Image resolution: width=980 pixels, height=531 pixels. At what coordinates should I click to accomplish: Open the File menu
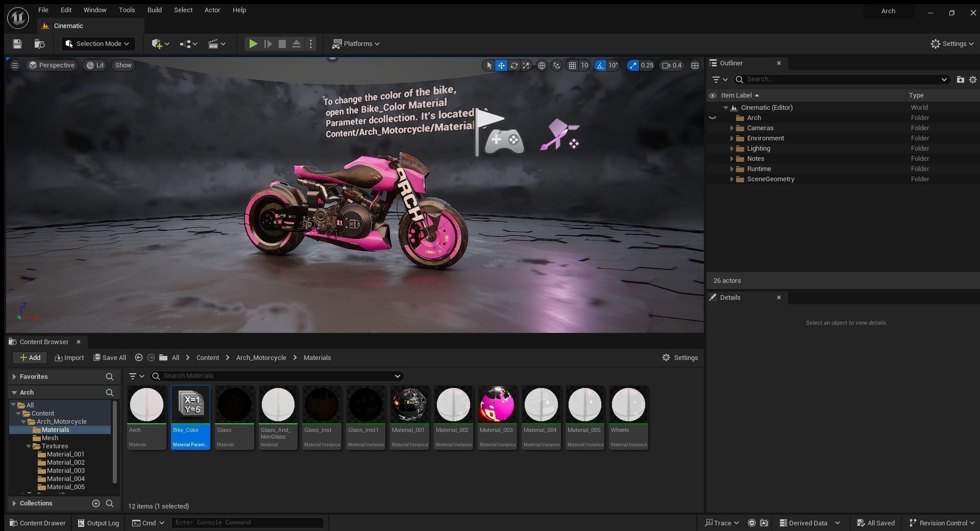click(x=43, y=10)
